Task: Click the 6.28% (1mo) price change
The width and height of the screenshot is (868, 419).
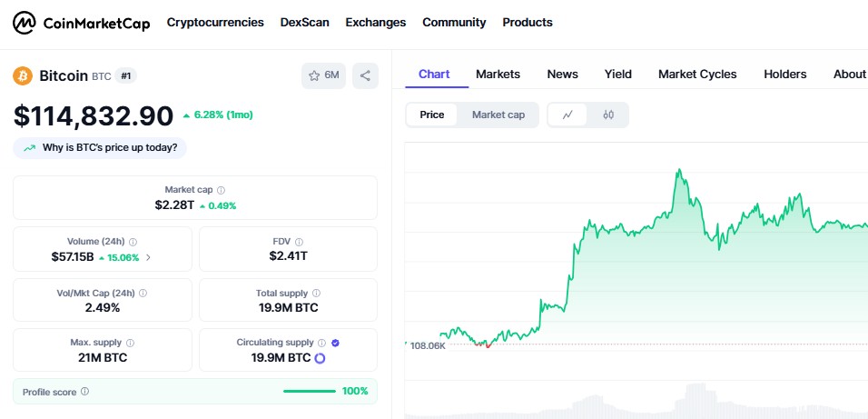Action: [218, 115]
